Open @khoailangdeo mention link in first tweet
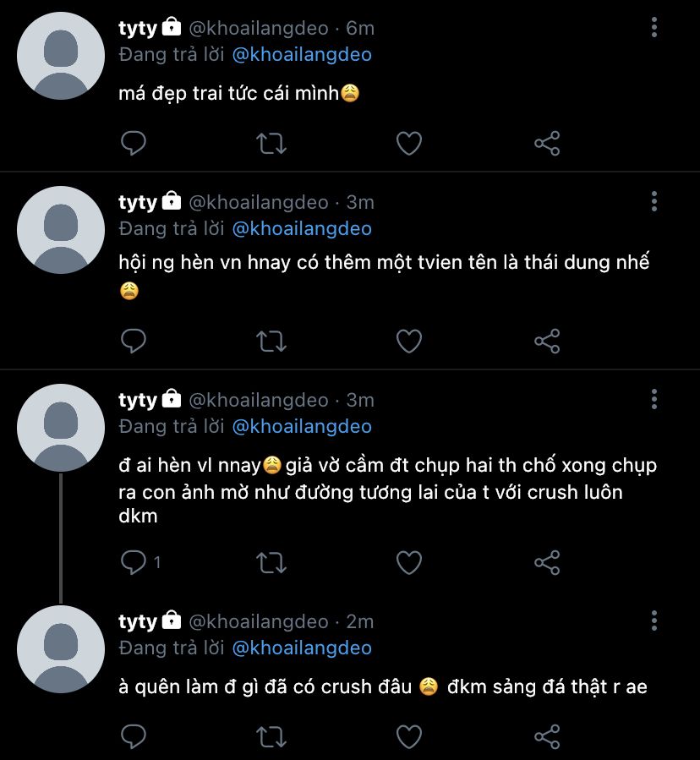 (302, 55)
